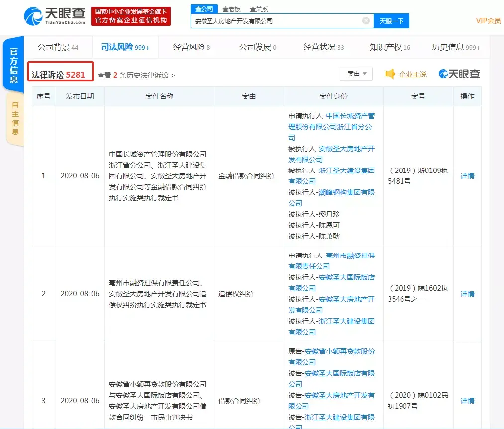Click the TianYanCha logo at top left
504x429 pixels.
pos(55,16)
